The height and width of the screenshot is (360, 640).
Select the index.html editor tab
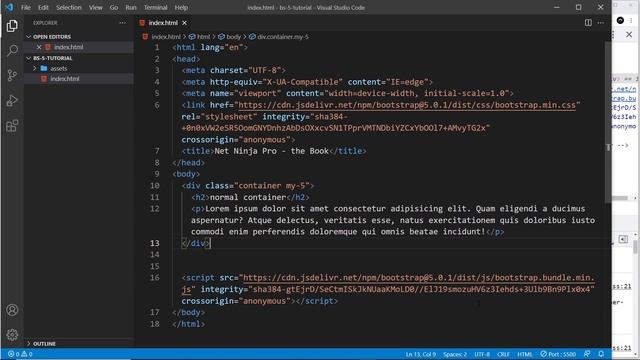click(x=163, y=23)
